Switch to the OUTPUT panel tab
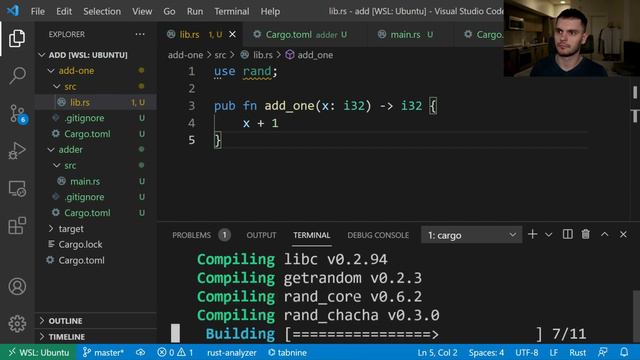The width and height of the screenshot is (640, 360). point(261,235)
